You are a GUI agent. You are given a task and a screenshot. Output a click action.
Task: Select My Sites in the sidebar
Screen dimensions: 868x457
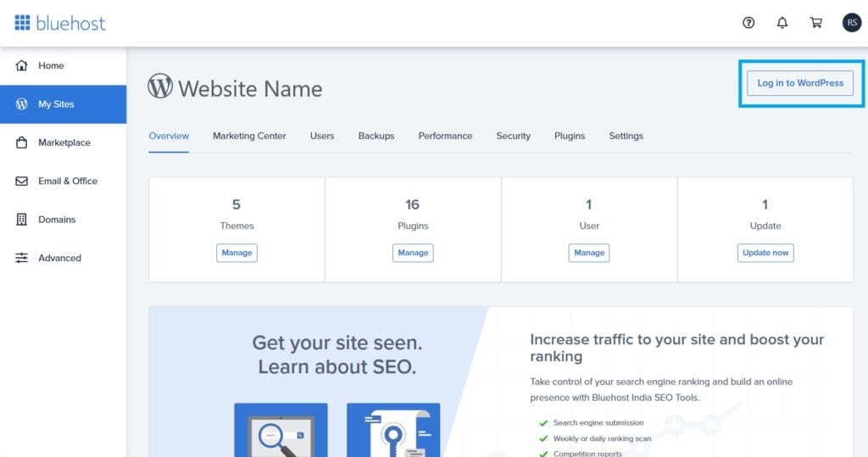(x=56, y=104)
